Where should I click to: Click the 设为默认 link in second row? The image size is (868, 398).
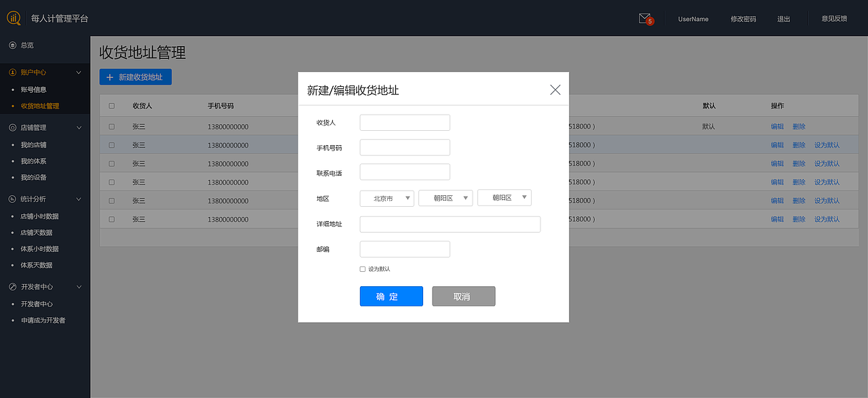pyautogui.click(x=828, y=144)
